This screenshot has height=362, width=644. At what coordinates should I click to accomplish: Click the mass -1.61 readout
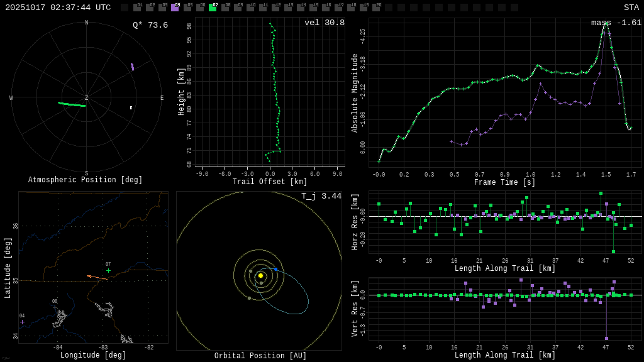click(616, 23)
